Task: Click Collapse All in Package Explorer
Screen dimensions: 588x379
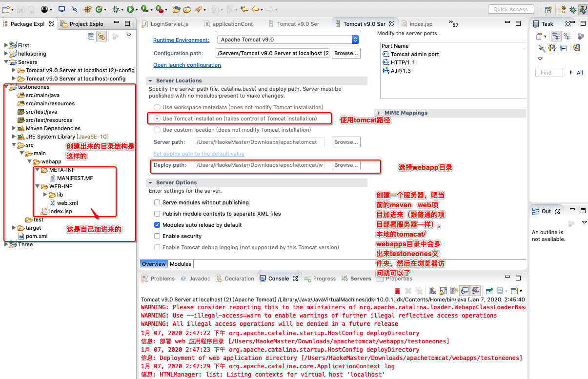Action: pyautogui.click(x=91, y=36)
